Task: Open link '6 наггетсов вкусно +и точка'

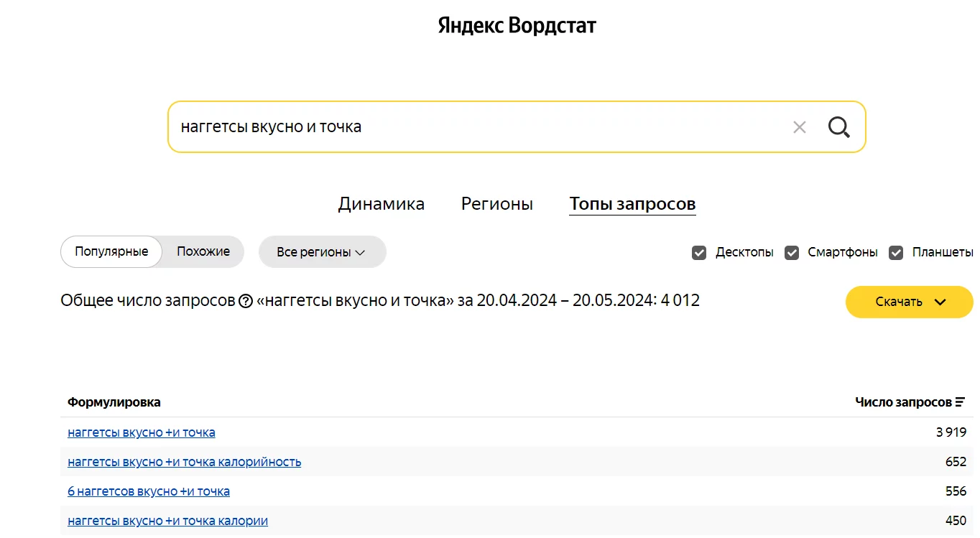Action: [x=149, y=491]
